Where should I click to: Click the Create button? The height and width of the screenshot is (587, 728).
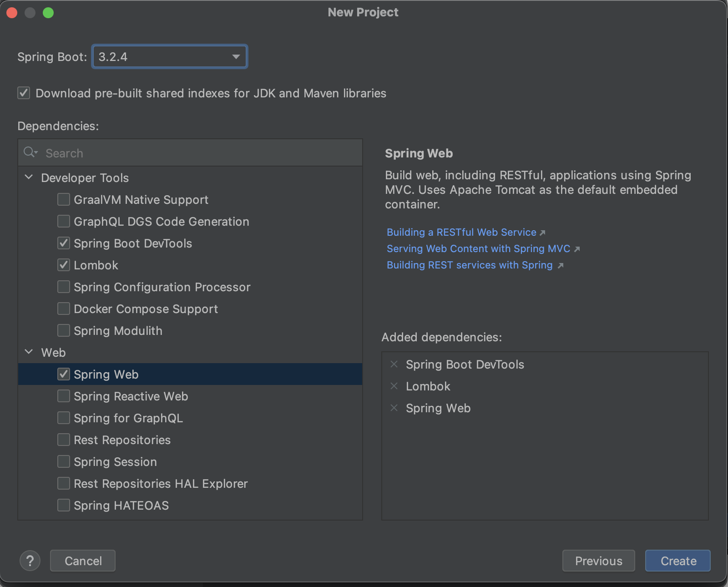[x=678, y=561]
